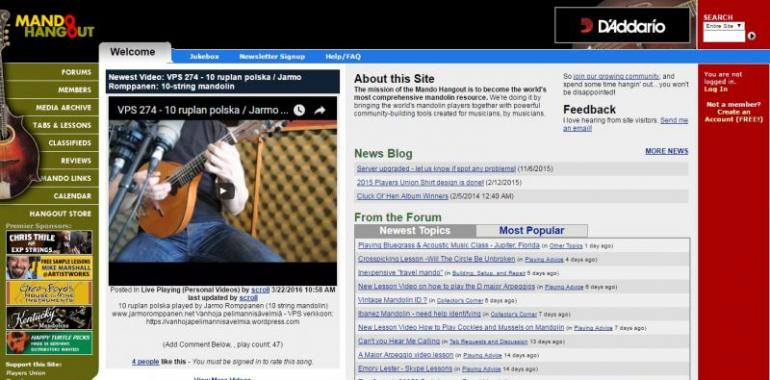This screenshot has height=380, width=770.
Task: Click the video title VPS 274 in player
Action: 202,110
